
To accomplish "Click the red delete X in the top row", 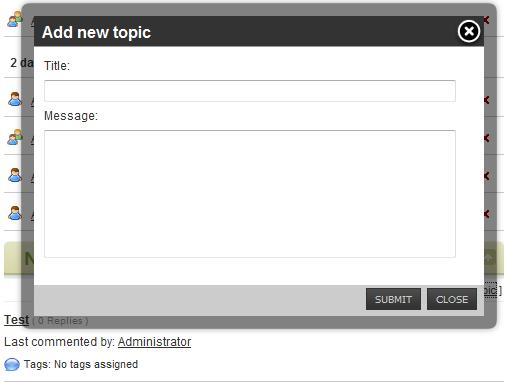I will click(x=487, y=20).
